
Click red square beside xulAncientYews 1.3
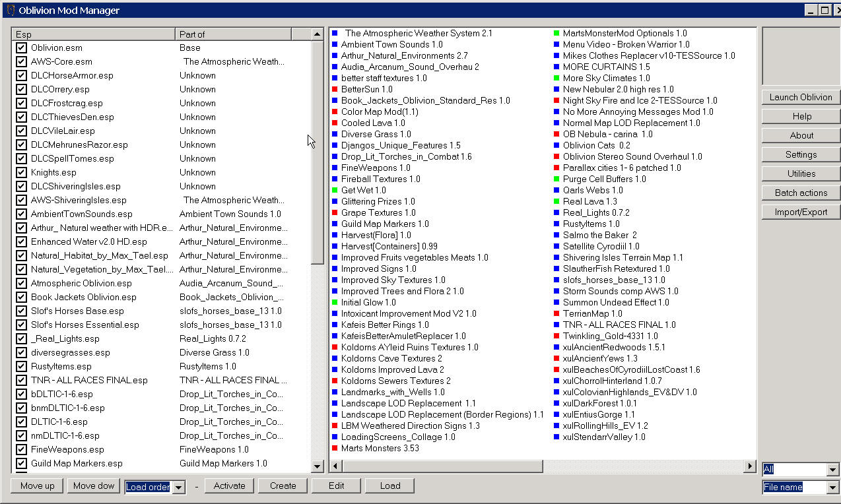coord(556,358)
